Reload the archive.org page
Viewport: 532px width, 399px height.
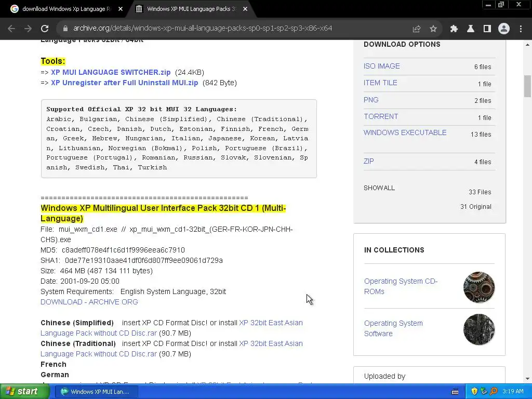(45, 29)
